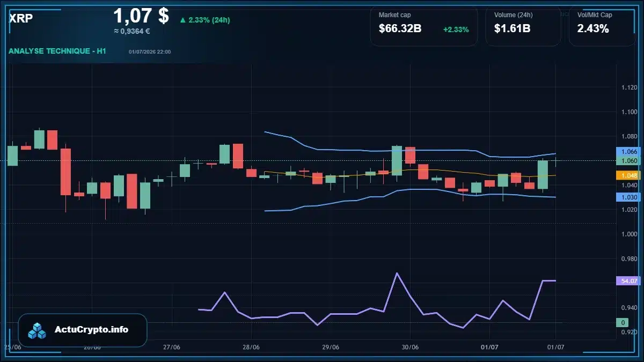Screen dimensions: 644x362
Task: Select the ANALYSE TECHNIQUE - H1 label
Action: (x=58, y=51)
